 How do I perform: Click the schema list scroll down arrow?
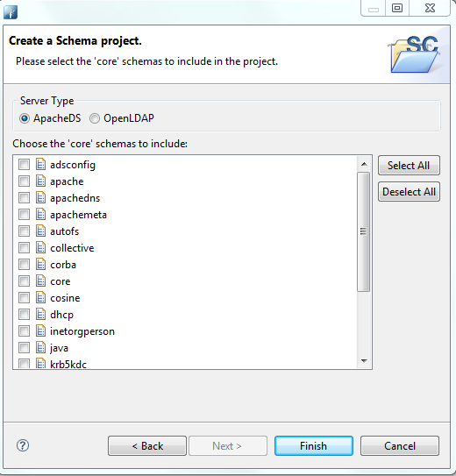tap(364, 360)
